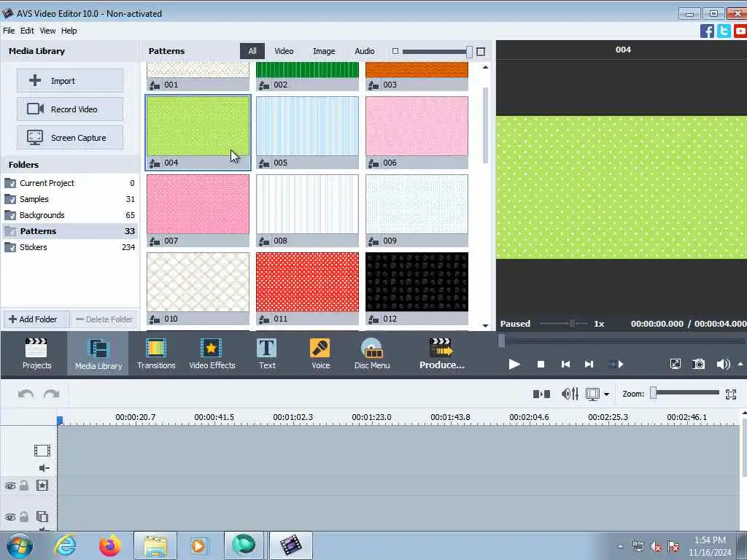The width and height of the screenshot is (747, 560).
Task: Click the Delete Folder button
Action: click(104, 319)
